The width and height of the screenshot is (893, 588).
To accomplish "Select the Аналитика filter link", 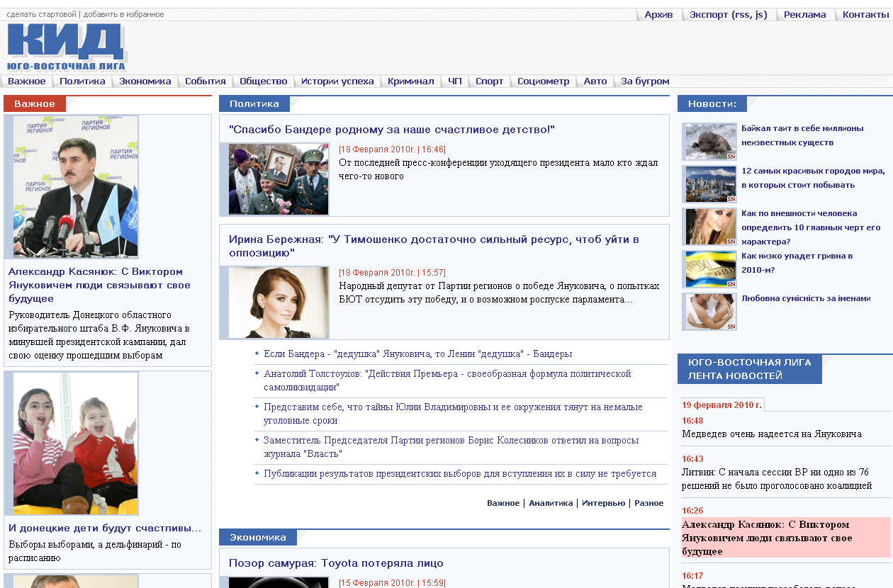I will click(x=551, y=503).
